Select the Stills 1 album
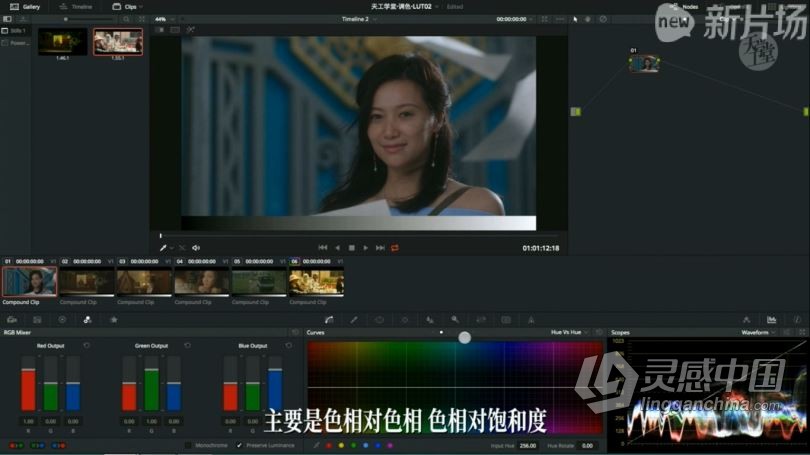The width and height of the screenshot is (810, 455). pos(14,31)
